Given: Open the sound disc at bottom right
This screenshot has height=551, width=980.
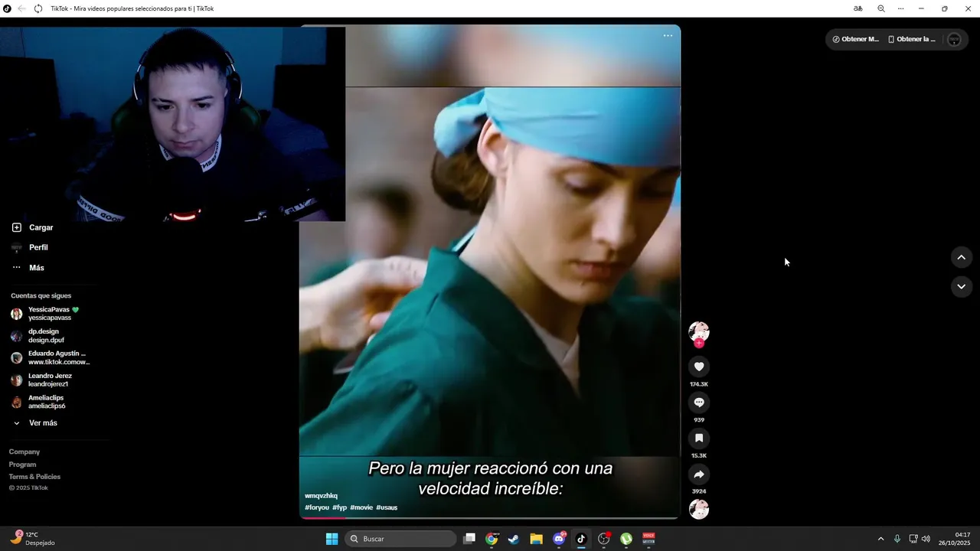Looking at the screenshot, I should click(x=699, y=510).
